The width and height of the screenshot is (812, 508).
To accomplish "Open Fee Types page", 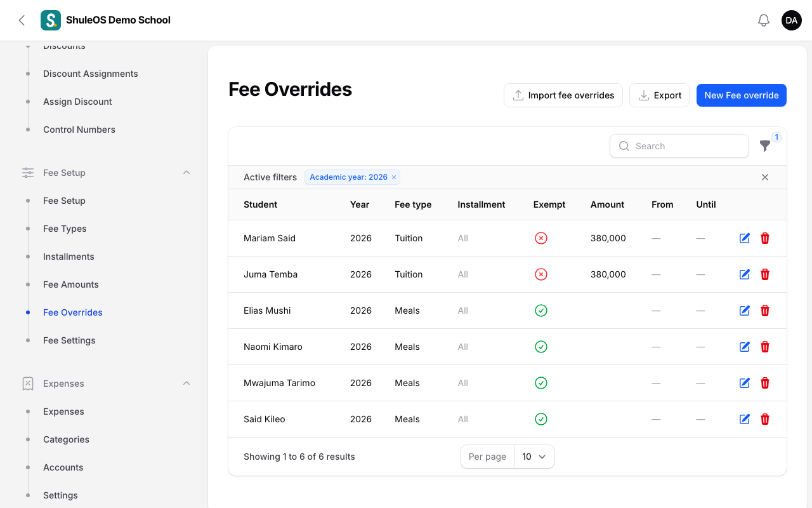I will tap(65, 229).
